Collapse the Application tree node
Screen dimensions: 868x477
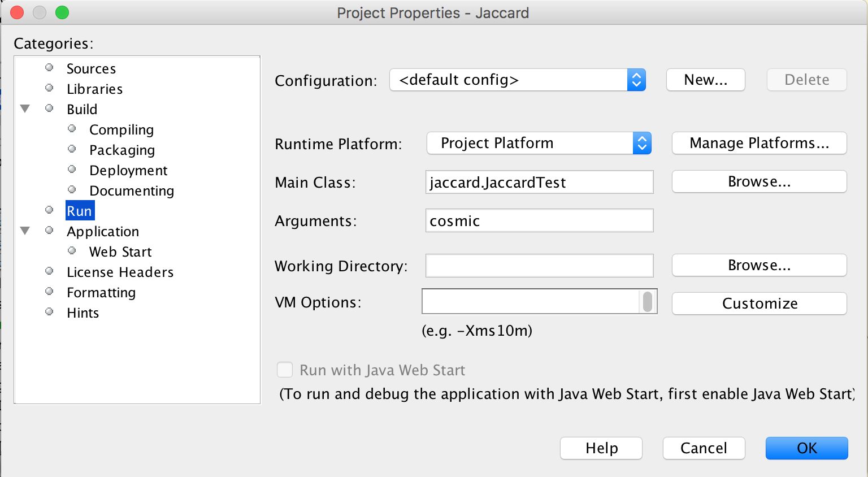click(24, 231)
